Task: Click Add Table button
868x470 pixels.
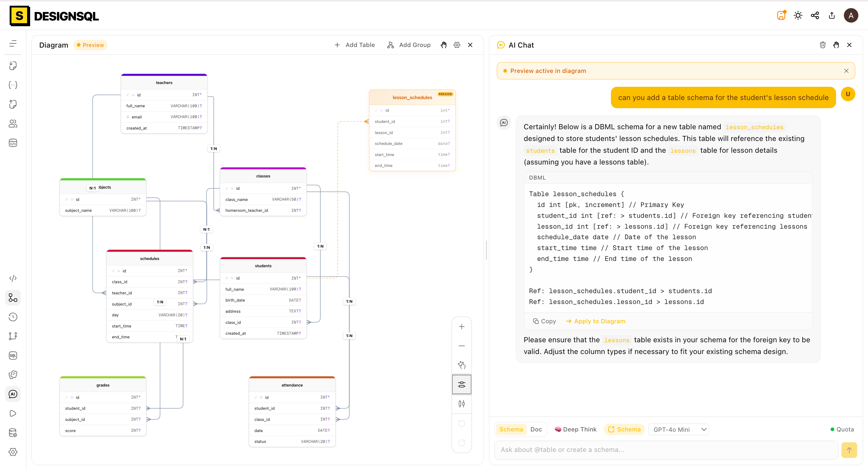Action: coord(354,45)
